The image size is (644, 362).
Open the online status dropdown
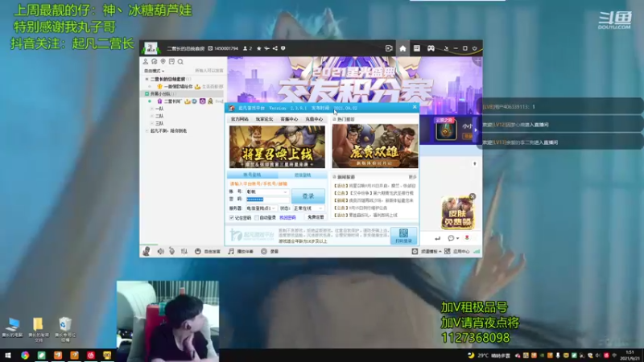[x=308, y=208]
